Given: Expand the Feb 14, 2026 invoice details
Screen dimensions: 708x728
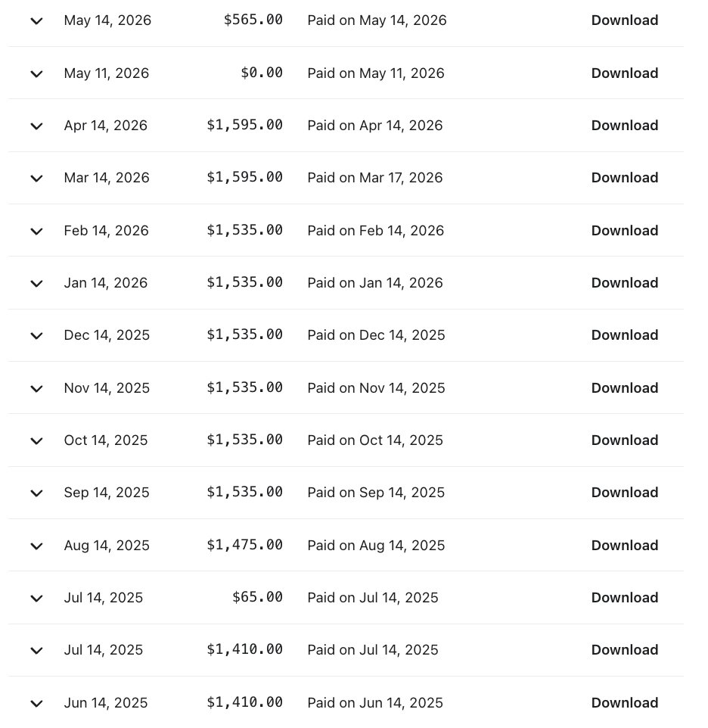Looking at the screenshot, I should pos(36,232).
